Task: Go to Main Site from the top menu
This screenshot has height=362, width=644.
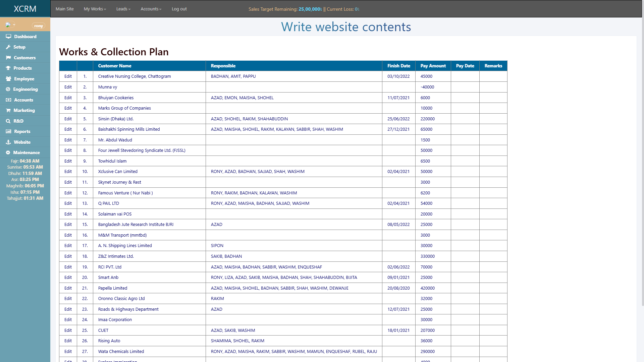Action: point(64,9)
